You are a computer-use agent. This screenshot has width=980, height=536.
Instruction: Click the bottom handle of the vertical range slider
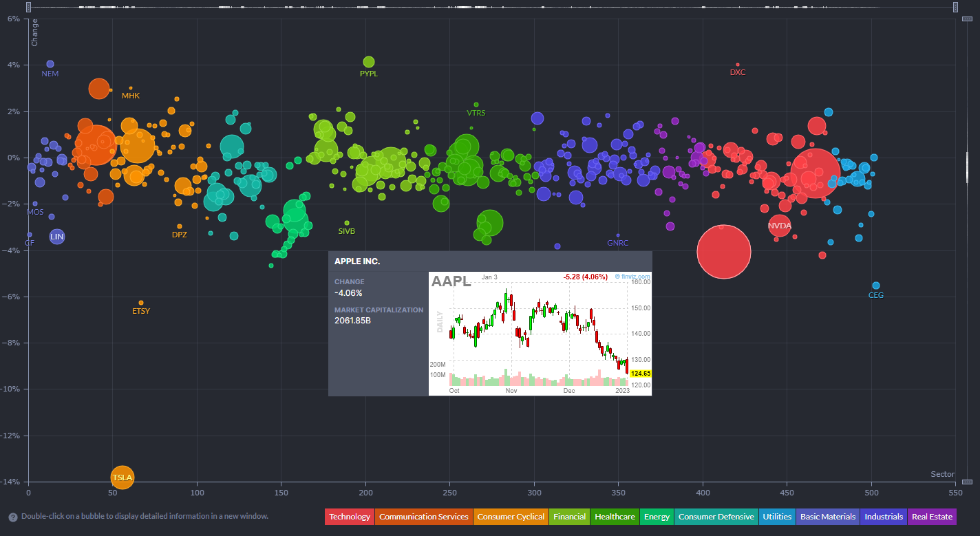point(967,482)
